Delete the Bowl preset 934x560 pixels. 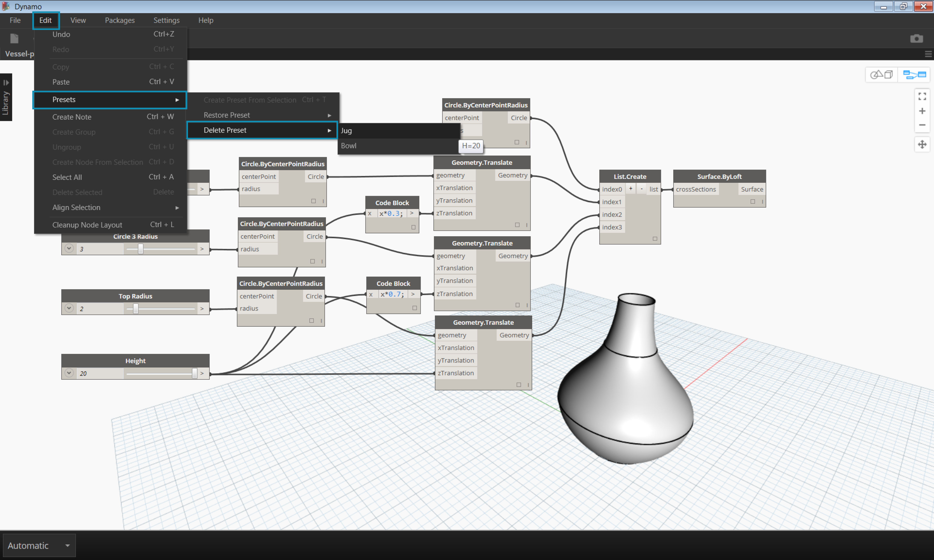pos(399,146)
